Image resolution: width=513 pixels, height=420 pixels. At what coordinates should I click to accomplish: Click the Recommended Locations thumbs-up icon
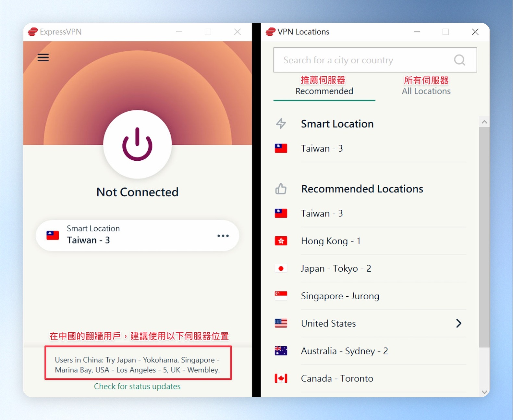coord(281,189)
